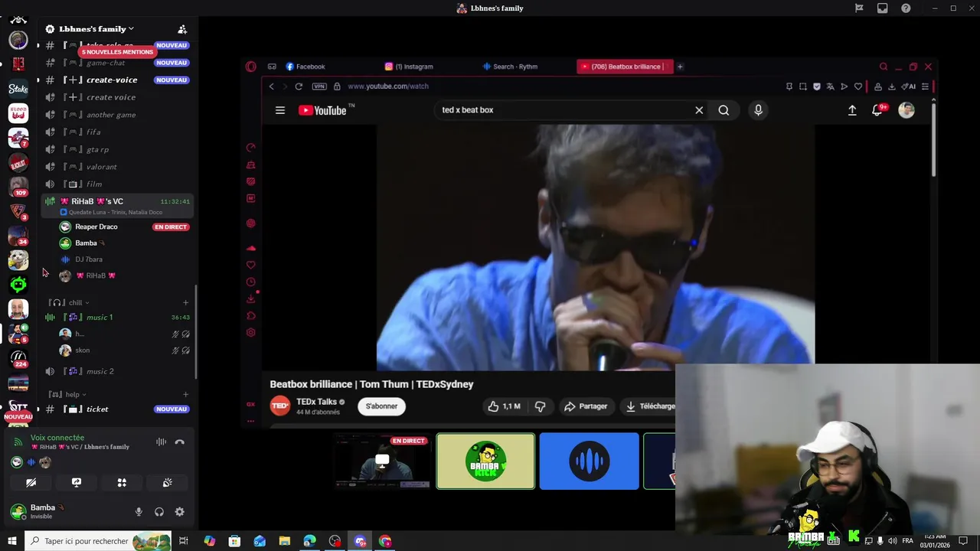This screenshot has height=551, width=980.
Task: Join the another game voice channel
Action: pos(111,115)
